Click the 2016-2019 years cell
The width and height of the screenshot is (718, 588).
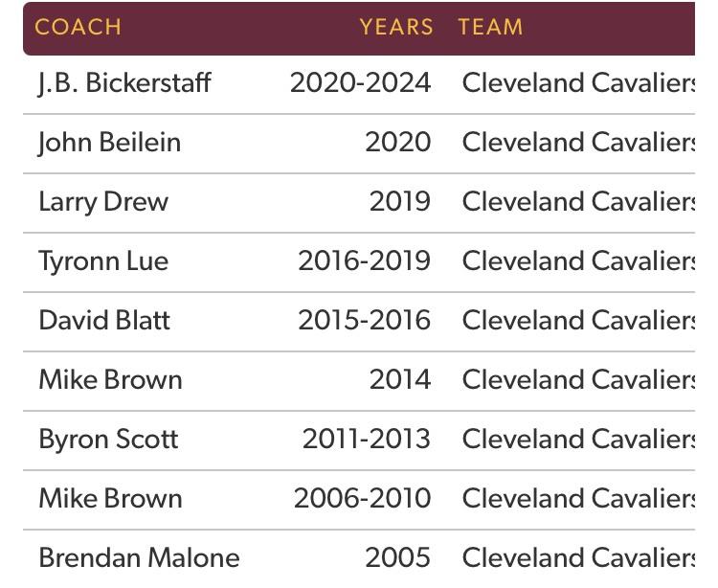(364, 261)
